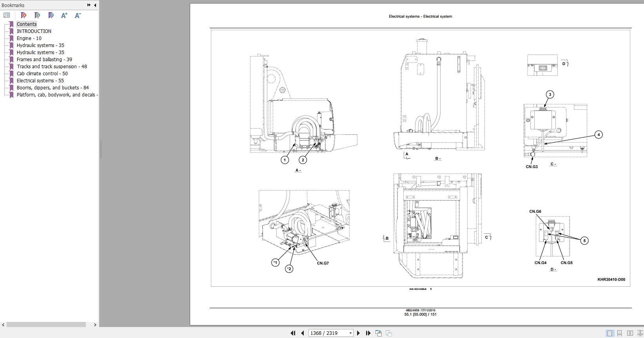Select the Engine - 10 bookmark

(x=29, y=38)
